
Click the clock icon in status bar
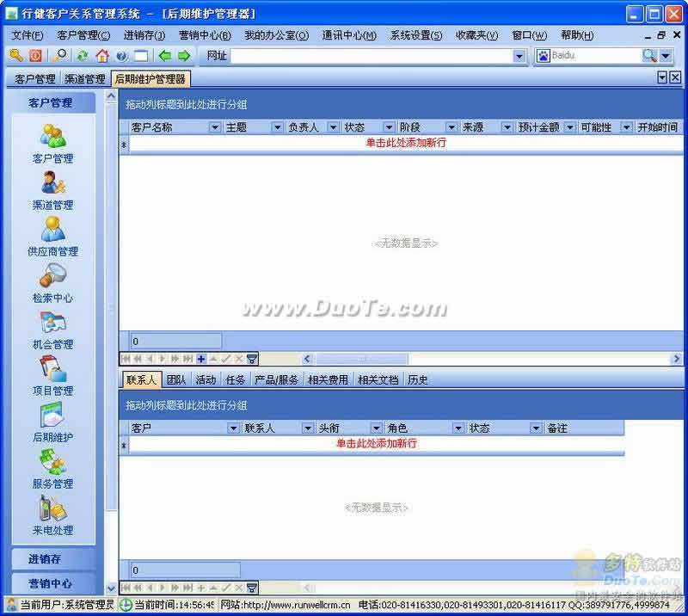(x=126, y=605)
